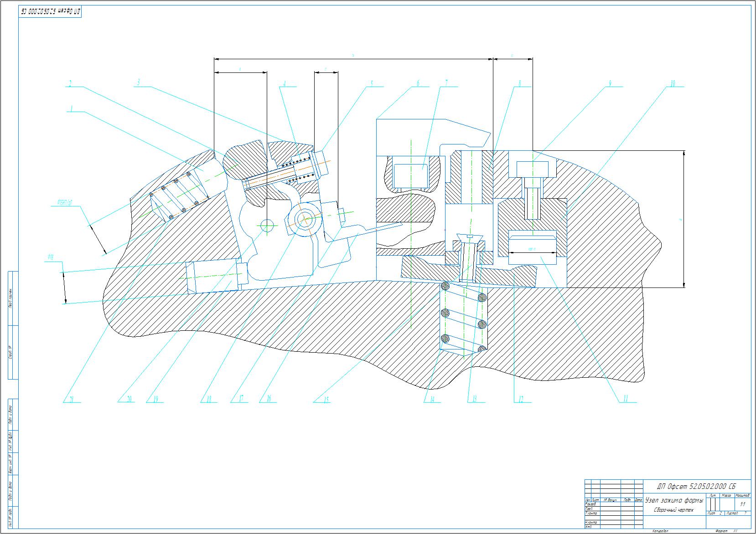756x534 pixels.
Task: Select title text 'Узел зажима формы'
Action: 674,500
